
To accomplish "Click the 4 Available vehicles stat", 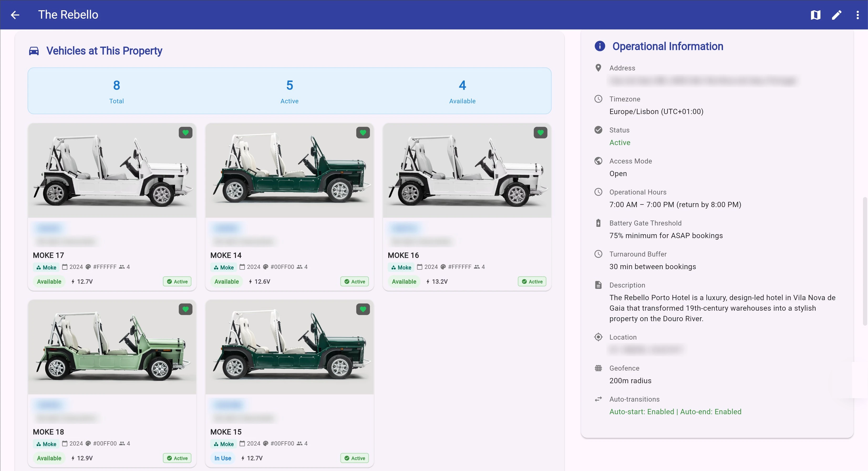I will pos(462,91).
